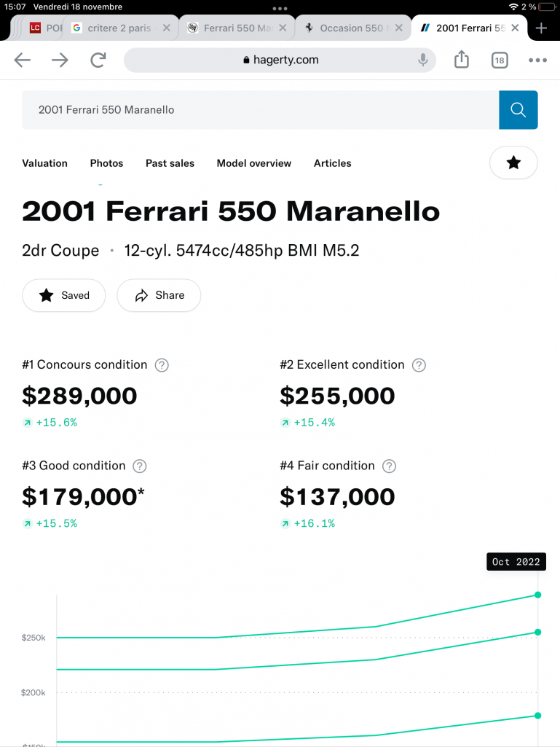Click the Share button

159,295
